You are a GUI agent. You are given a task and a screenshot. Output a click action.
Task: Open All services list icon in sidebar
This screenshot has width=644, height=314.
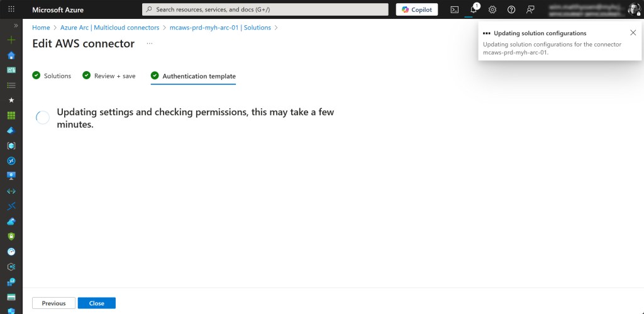pos(11,85)
